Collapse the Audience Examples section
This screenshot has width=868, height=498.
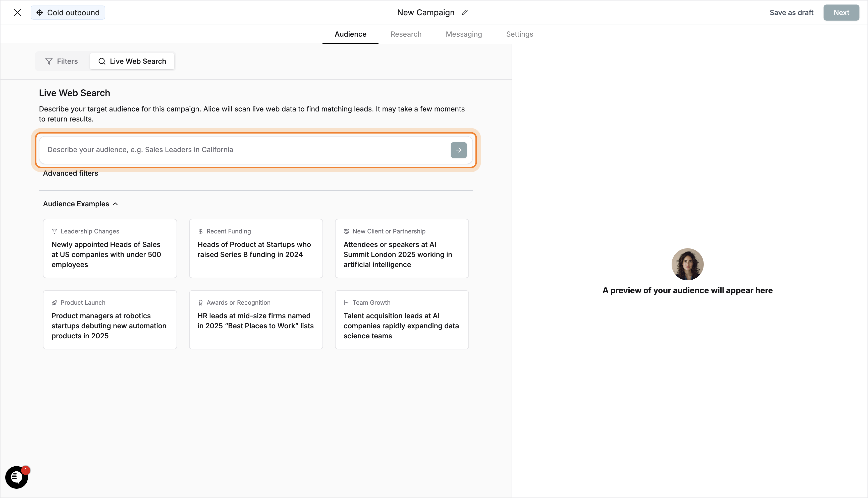115,204
